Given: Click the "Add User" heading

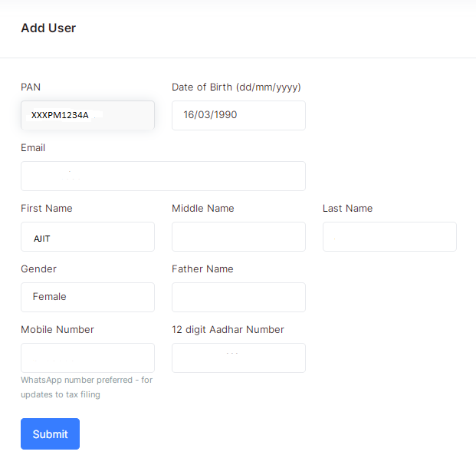Looking at the screenshot, I should point(48,28).
